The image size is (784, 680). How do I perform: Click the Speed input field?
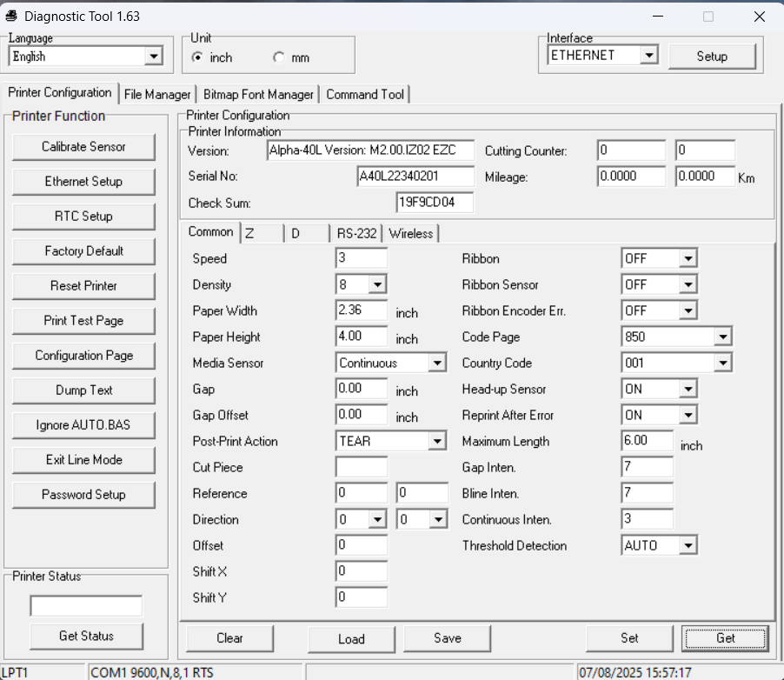point(361,258)
